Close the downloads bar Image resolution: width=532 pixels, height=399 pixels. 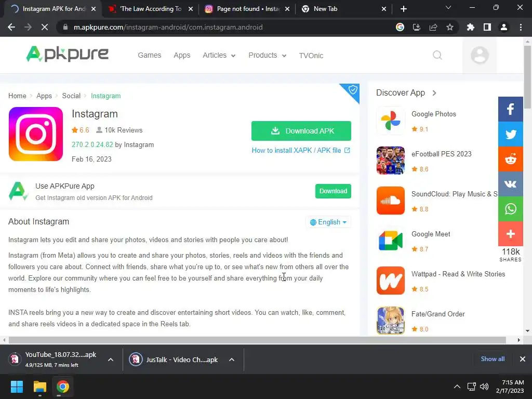pos(523,359)
